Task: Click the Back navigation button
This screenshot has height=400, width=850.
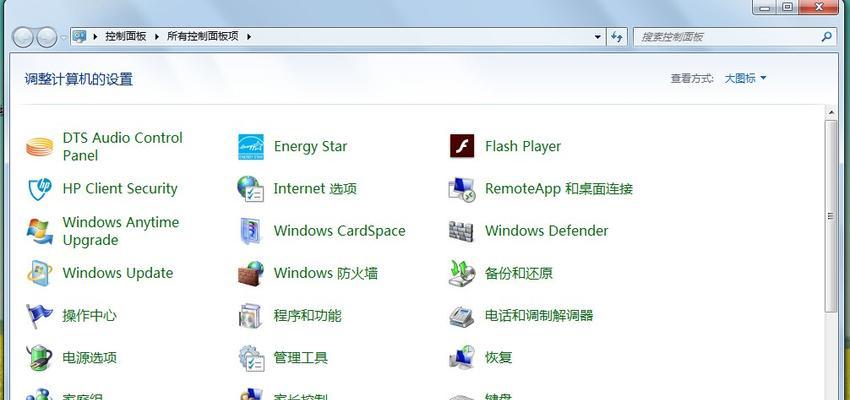Action: coord(23,37)
